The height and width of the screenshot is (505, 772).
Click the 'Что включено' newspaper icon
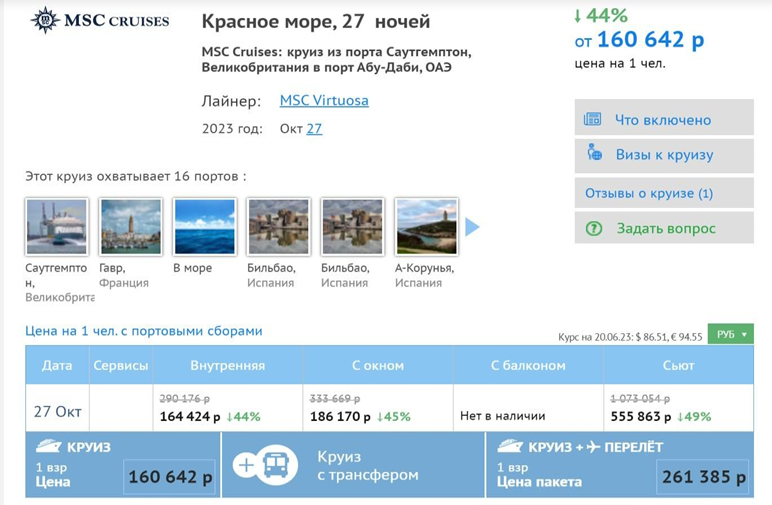tap(592, 119)
